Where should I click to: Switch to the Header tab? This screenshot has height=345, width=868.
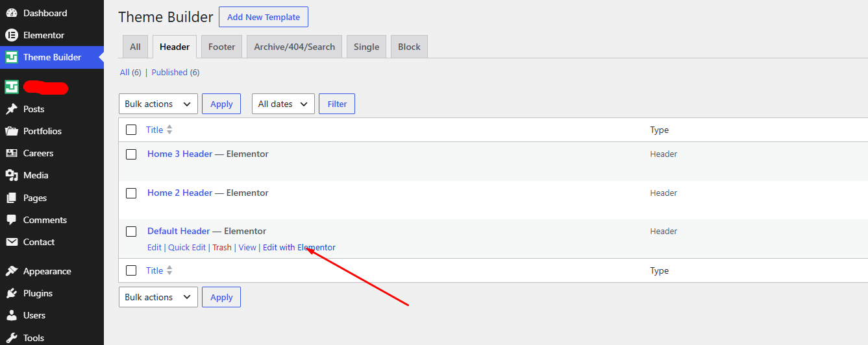click(175, 47)
